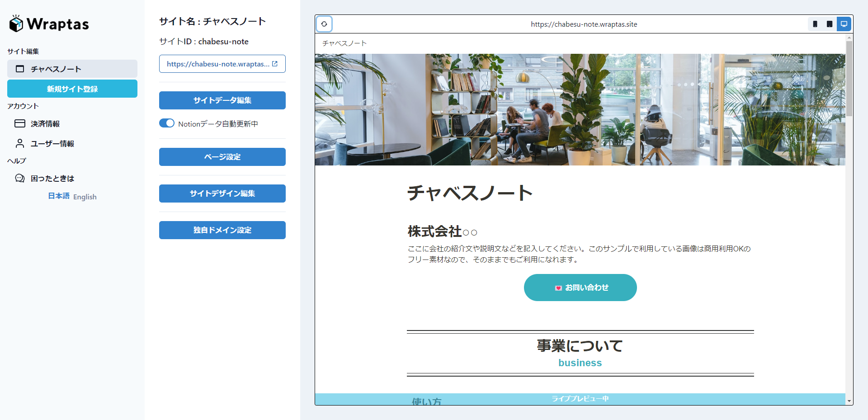The width and height of the screenshot is (868, 420).
Task: Switch preview to mobile view icon
Action: click(815, 24)
